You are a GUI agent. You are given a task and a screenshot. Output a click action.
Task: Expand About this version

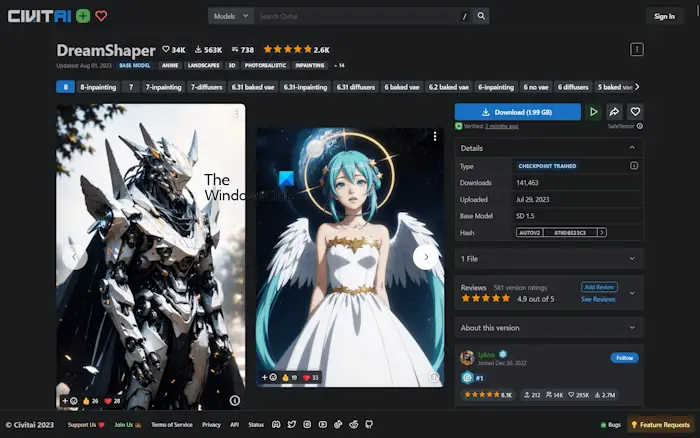click(x=549, y=327)
